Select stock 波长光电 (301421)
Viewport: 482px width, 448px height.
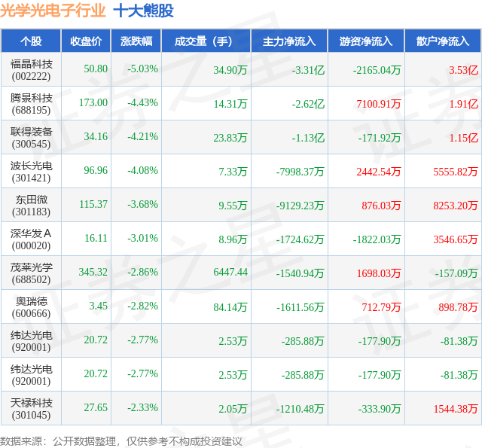31,172
